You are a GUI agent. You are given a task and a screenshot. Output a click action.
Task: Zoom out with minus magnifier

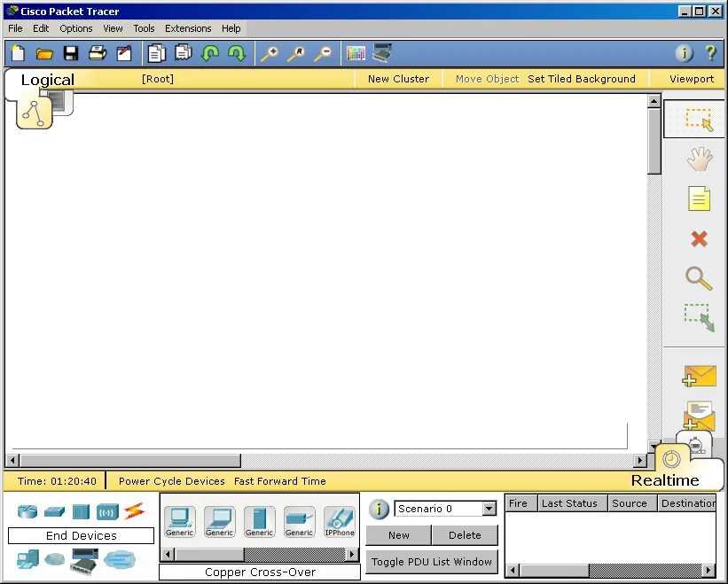click(x=323, y=54)
